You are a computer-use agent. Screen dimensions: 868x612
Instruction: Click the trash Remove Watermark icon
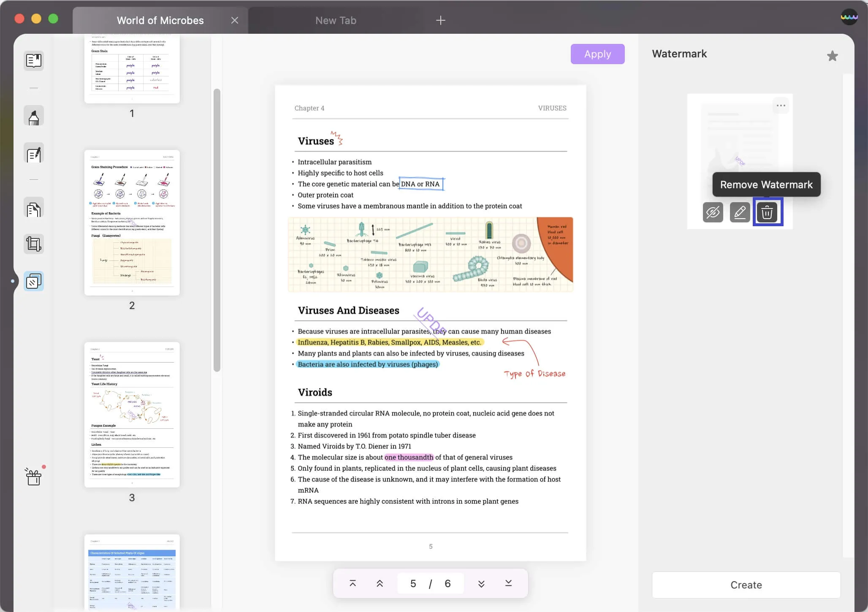pos(767,212)
